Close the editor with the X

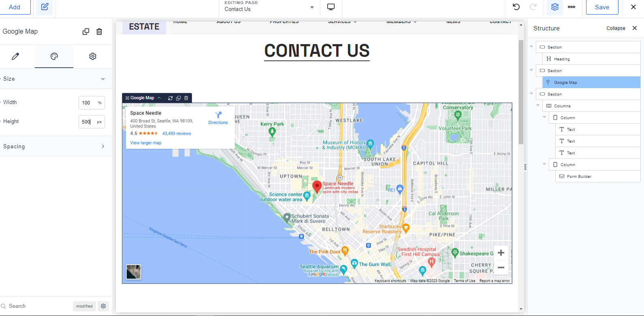(633, 7)
